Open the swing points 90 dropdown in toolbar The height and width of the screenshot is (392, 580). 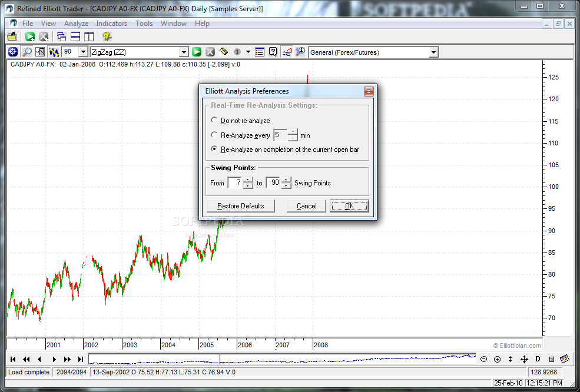[x=83, y=52]
